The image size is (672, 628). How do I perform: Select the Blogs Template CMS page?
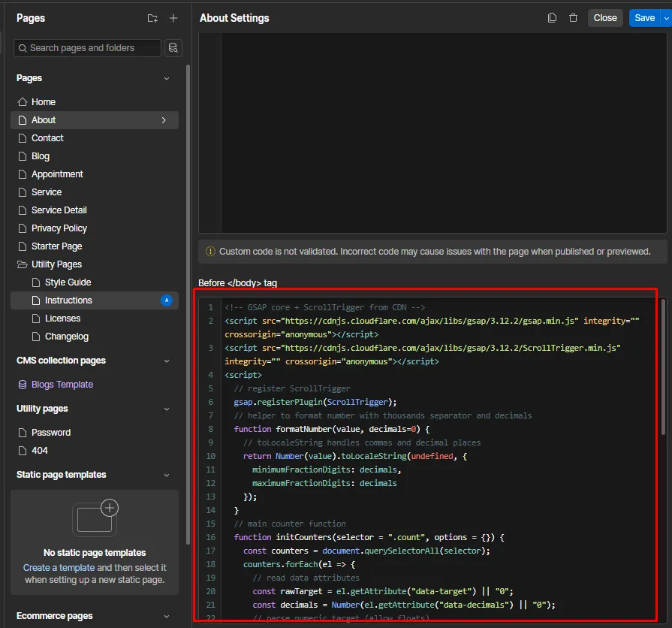tap(62, 385)
